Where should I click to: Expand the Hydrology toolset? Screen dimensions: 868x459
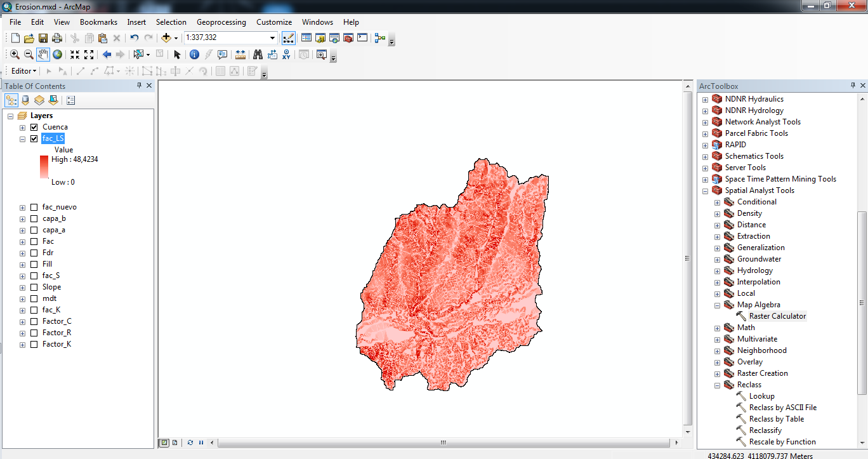click(x=718, y=270)
